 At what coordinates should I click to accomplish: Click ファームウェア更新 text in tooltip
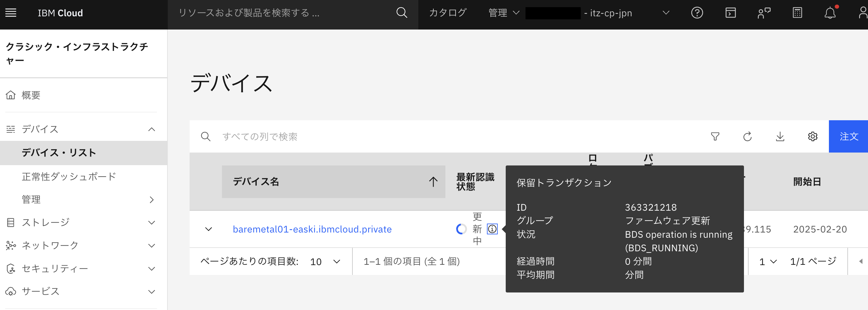(x=668, y=221)
